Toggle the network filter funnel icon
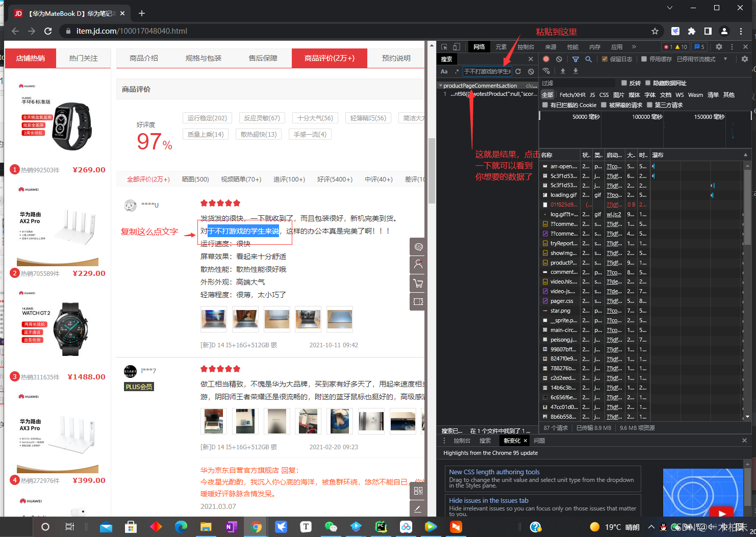The width and height of the screenshot is (756, 537). click(x=575, y=59)
